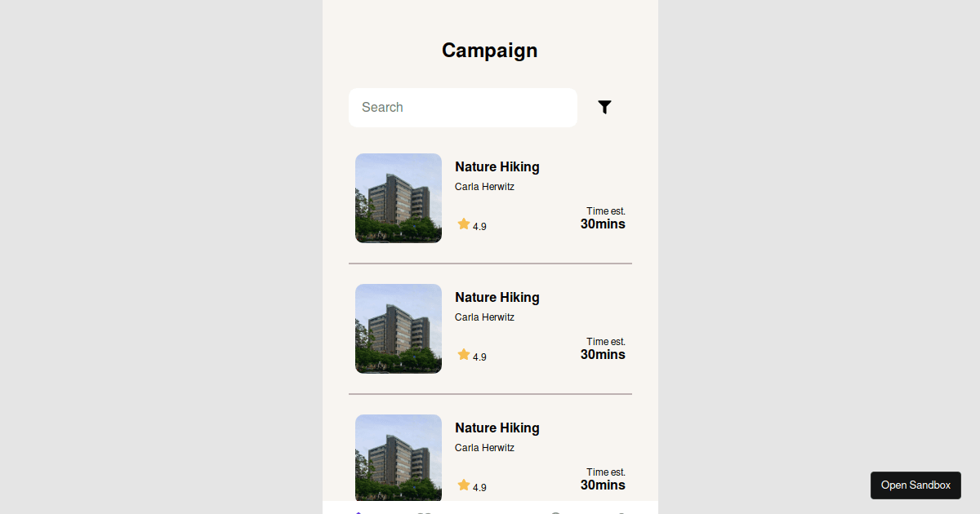Click Carla Herwitz in the first card
The image size is (980, 514).
tap(484, 187)
